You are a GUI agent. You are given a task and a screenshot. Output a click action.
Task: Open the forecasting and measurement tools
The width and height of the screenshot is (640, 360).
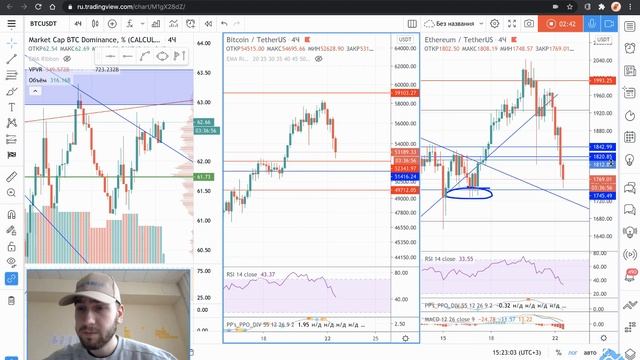tap(11, 139)
